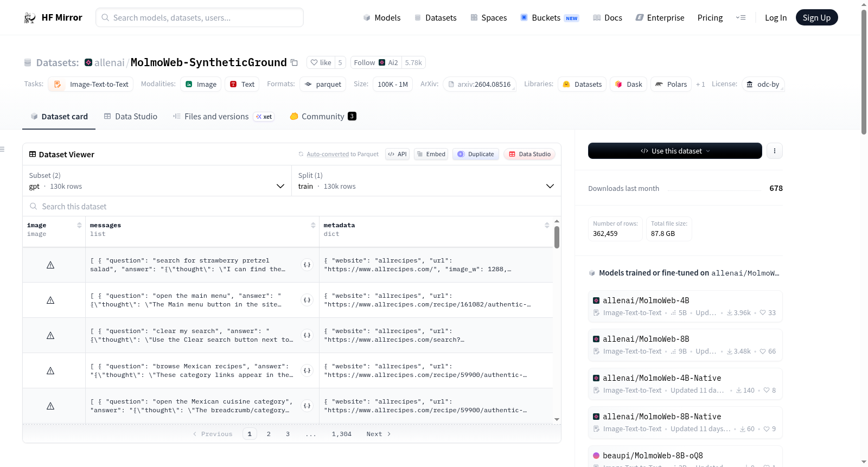Click the dataset table vertical scrollbar
Image resolution: width=868 pixels, height=467 pixels.
(557, 237)
